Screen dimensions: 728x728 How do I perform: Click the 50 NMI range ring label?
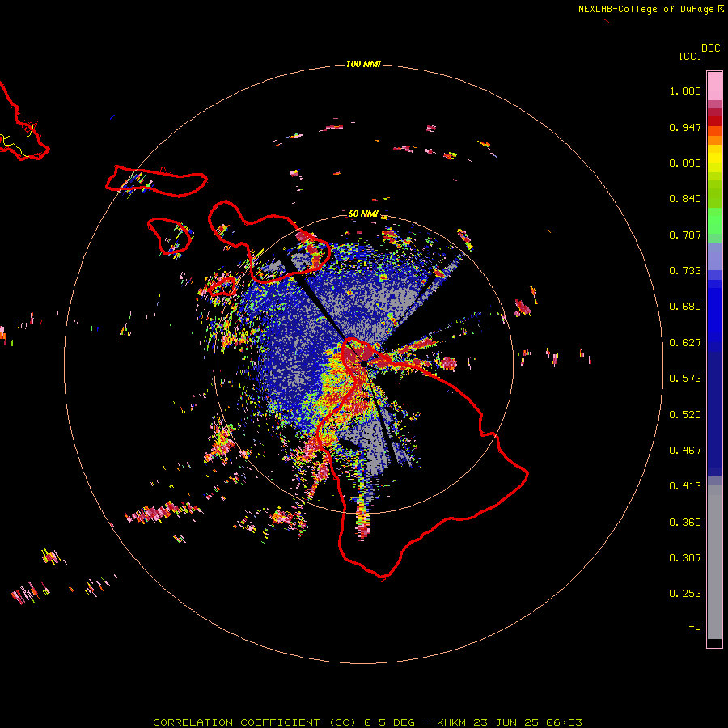(363, 214)
